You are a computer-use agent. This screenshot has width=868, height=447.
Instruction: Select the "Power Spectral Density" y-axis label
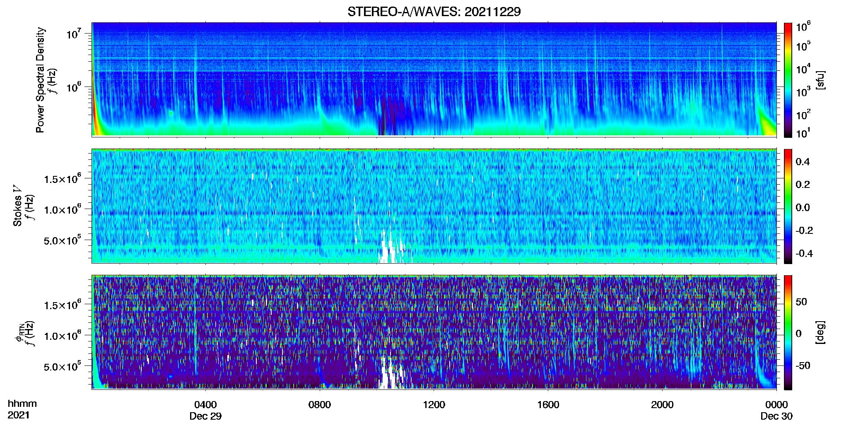point(40,80)
